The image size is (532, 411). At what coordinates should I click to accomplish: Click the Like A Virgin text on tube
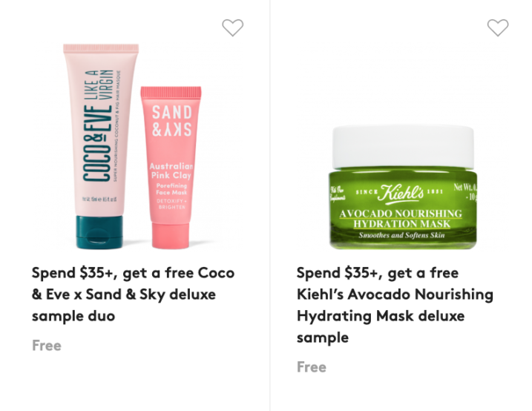coord(99,85)
